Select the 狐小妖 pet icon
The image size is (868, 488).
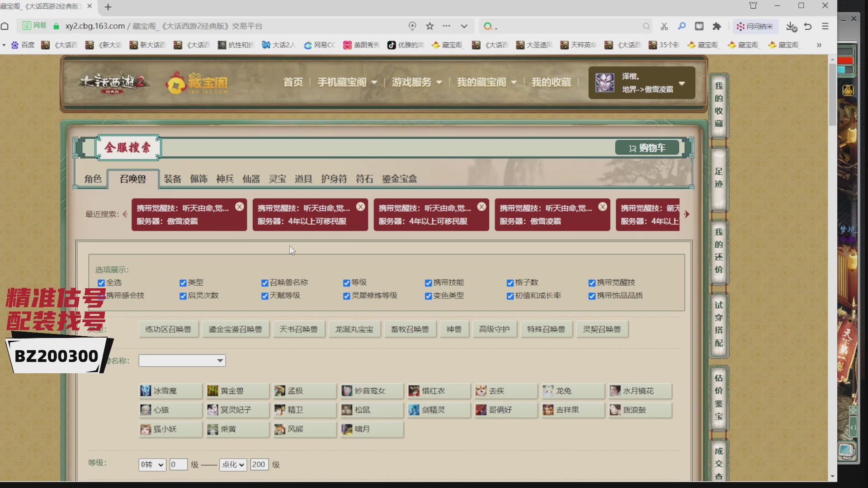[x=170, y=429]
